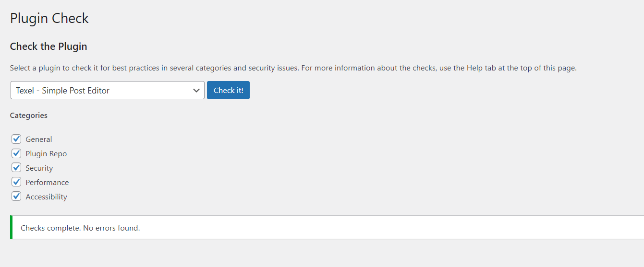
Task: Click the General label text
Action: point(39,139)
